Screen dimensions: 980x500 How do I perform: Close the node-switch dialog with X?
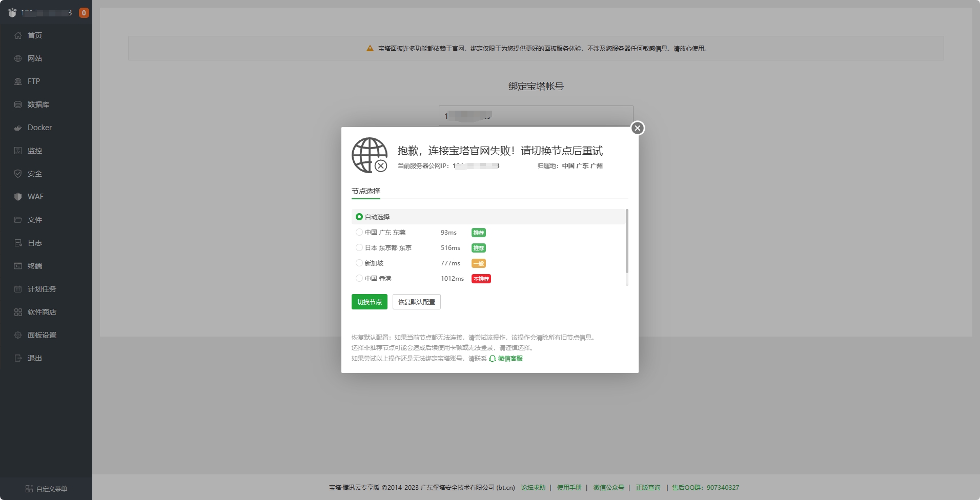click(638, 128)
